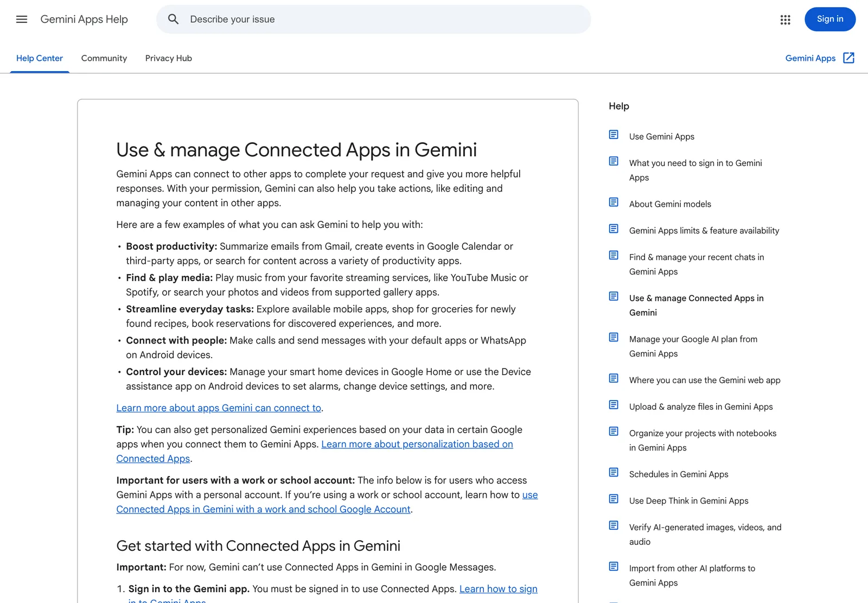Open Find & manage your recent chats article
The image size is (868, 603).
pos(697,264)
